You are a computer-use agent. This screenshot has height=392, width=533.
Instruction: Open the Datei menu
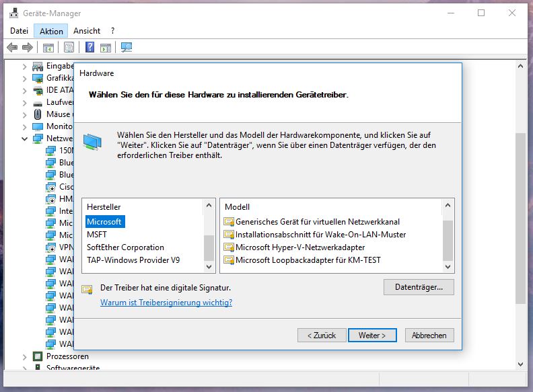(19, 31)
